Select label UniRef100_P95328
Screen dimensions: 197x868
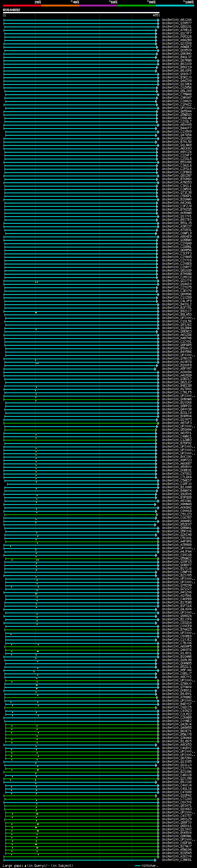pos(176,37)
